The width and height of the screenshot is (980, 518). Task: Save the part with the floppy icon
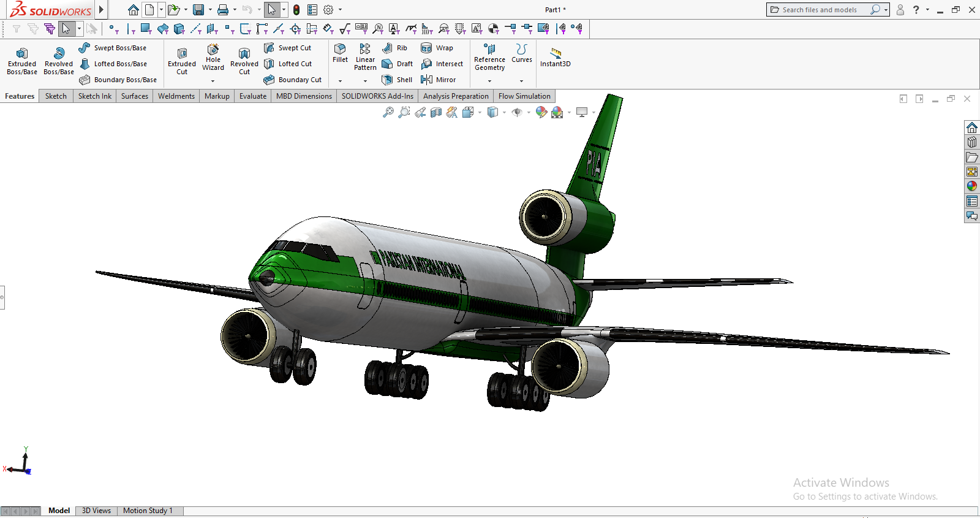(198, 10)
